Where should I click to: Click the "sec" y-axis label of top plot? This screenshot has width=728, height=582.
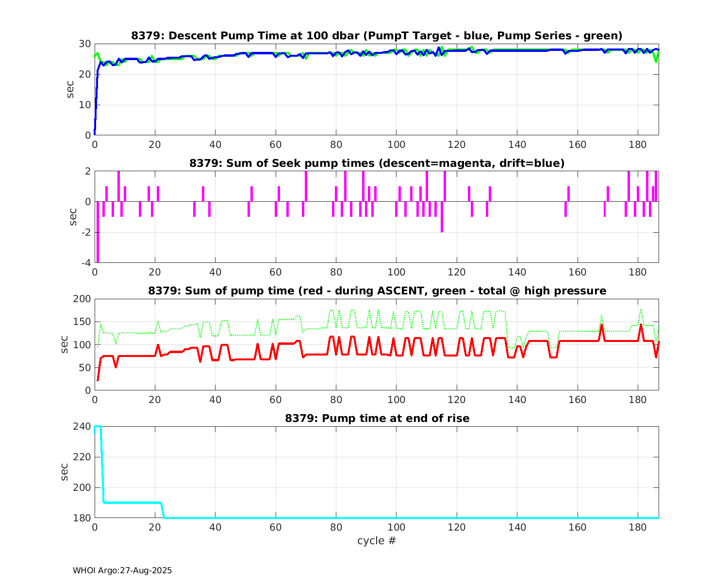point(71,89)
